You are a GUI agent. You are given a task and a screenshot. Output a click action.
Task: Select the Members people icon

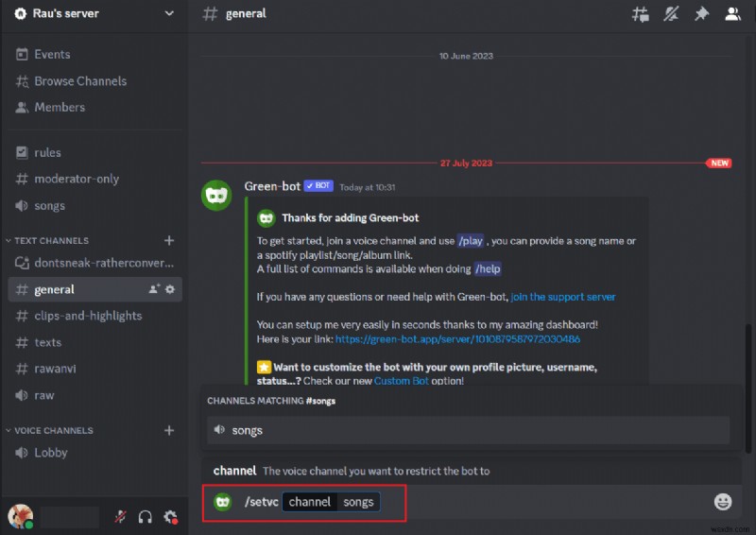22,107
